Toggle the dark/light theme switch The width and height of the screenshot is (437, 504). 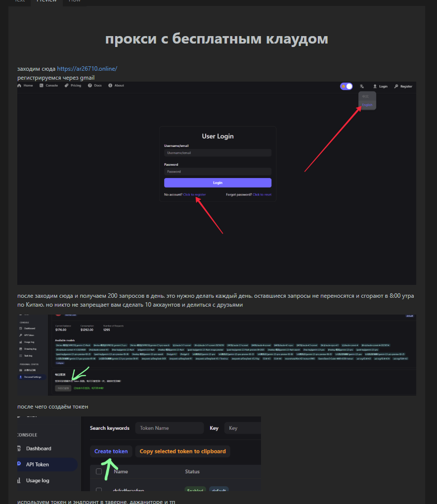click(346, 86)
